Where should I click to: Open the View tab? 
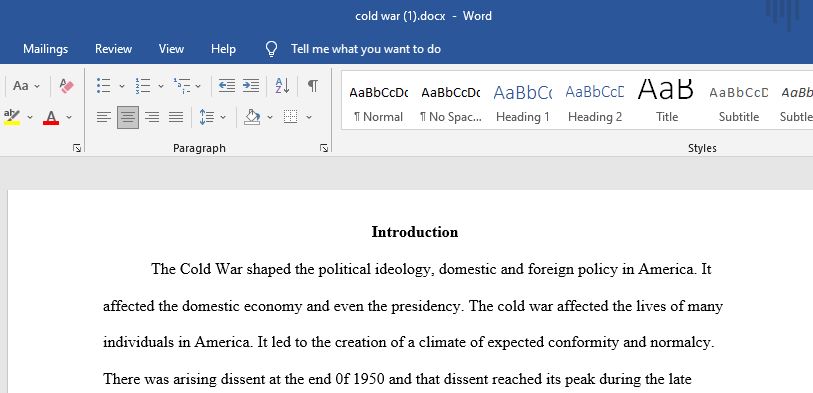(x=171, y=49)
